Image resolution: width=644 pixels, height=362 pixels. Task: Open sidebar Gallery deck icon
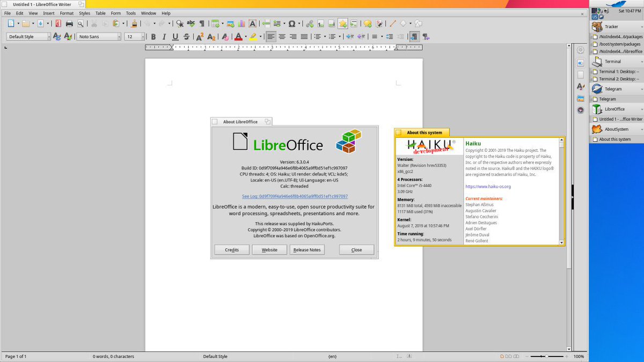(580, 98)
